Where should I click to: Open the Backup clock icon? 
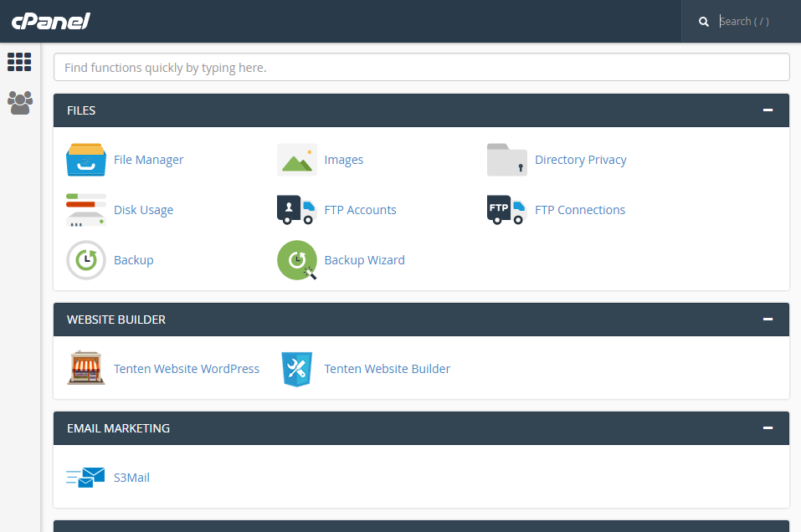86,260
